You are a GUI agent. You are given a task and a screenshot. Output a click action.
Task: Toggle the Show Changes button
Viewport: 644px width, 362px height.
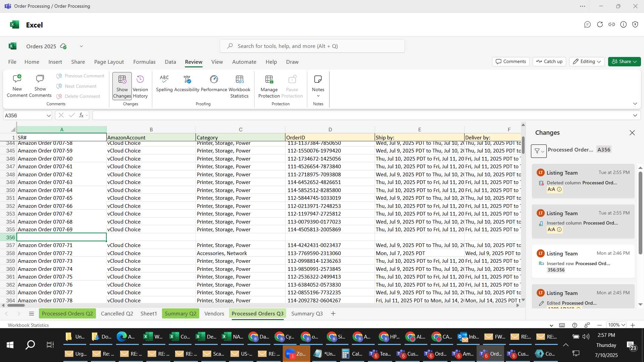point(122,86)
